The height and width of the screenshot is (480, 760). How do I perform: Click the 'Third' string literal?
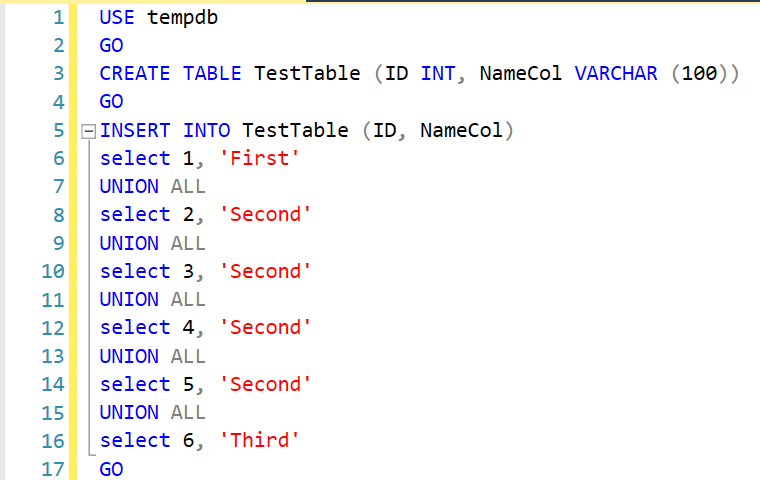(x=259, y=441)
